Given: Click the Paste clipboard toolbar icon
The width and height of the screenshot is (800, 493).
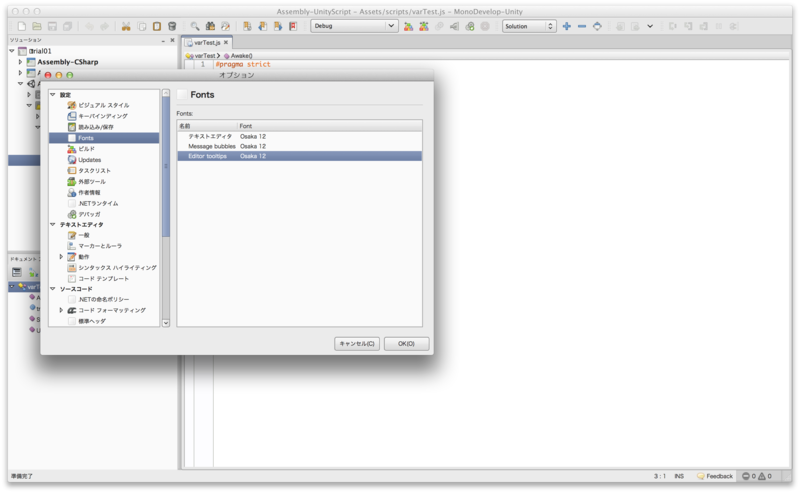Looking at the screenshot, I should click(x=157, y=26).
